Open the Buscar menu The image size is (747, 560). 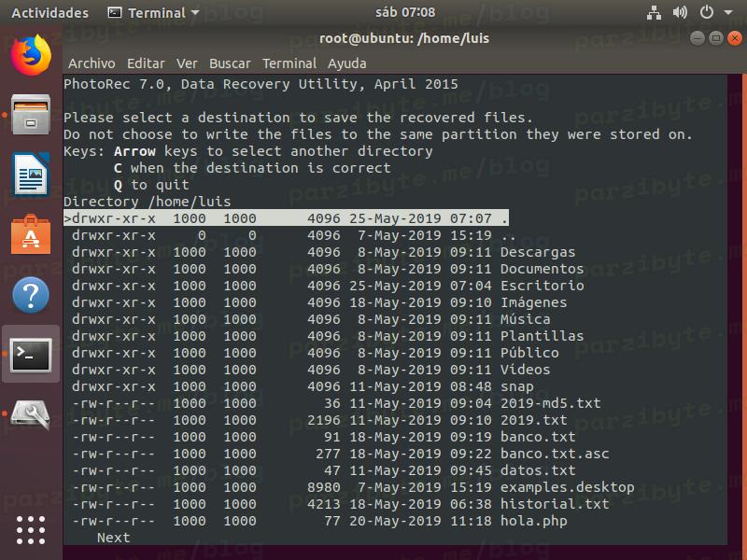pyautogui.click(x=230, y=63)
